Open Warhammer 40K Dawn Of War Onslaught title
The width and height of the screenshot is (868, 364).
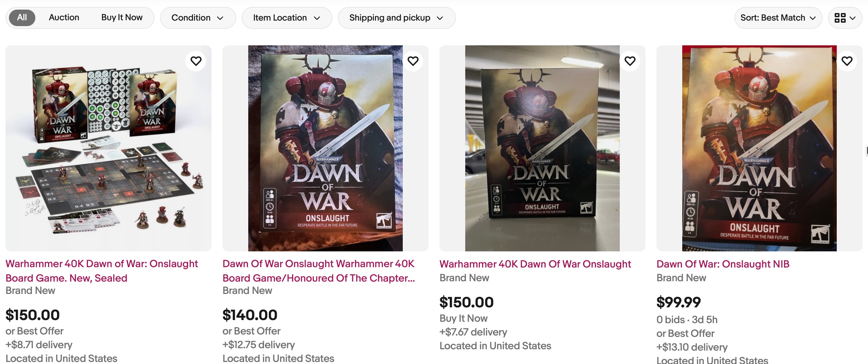(x=535, y=264)
